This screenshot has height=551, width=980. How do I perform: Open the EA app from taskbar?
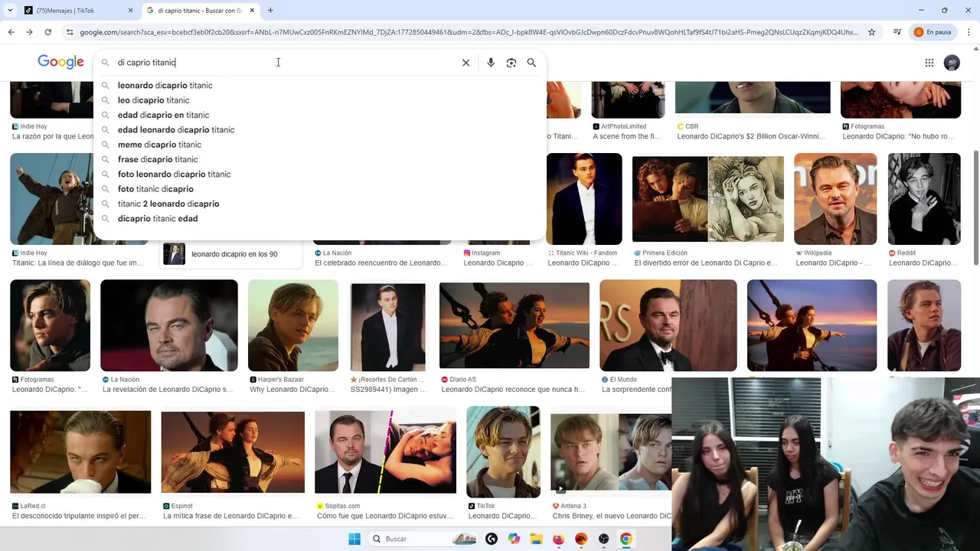[581, 539]
